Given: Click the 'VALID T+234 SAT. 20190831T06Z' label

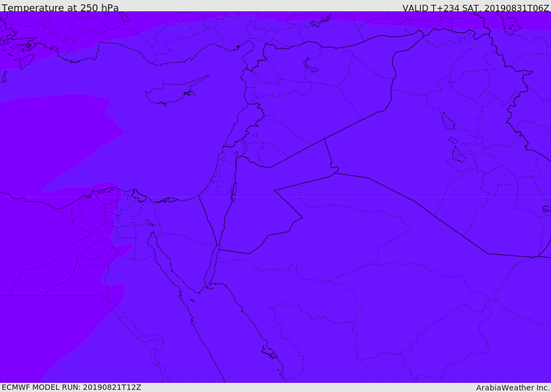Looking at the screenshot, I should point(476,8).
